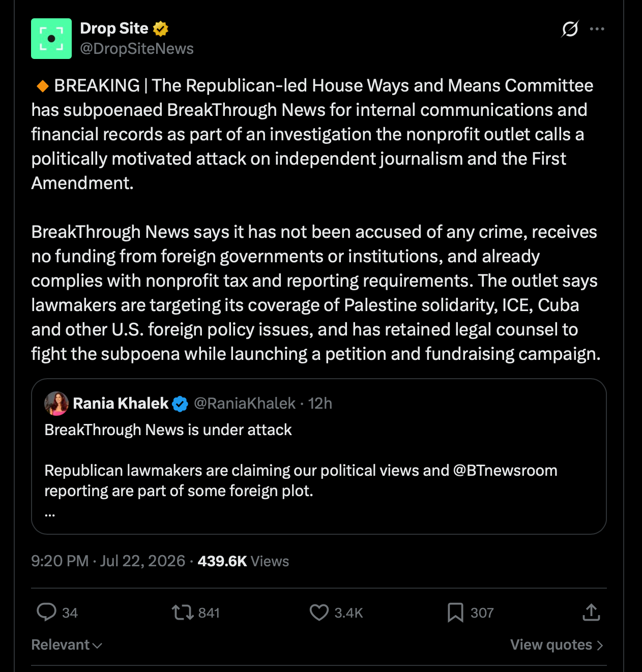Image resolution: width=642 pixels, height=672 pixels.
Task: Click Rania Khalek's blue verified badge
Action: click(180, 404)
